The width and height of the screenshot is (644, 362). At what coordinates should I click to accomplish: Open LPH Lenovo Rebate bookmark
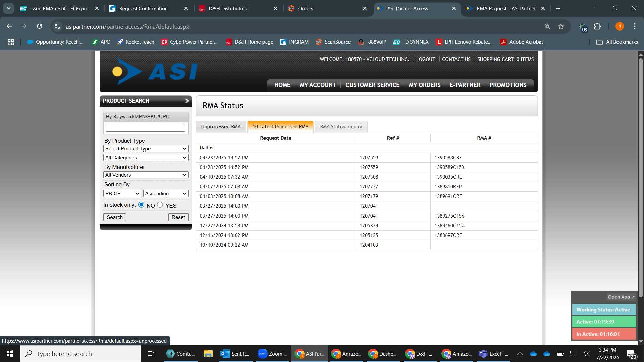point(464,42)
